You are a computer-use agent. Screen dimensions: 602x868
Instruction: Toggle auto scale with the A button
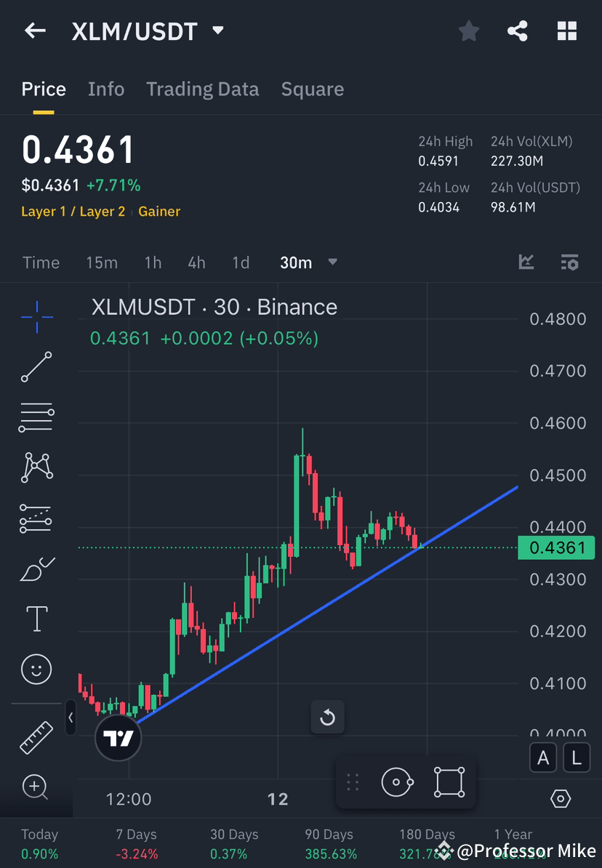(543, 758)
